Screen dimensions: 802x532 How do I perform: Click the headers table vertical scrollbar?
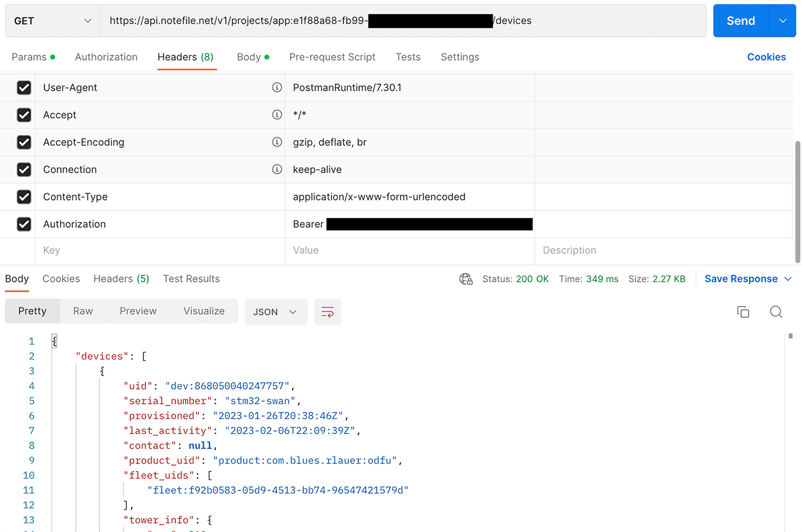click(x=798, y=202)
